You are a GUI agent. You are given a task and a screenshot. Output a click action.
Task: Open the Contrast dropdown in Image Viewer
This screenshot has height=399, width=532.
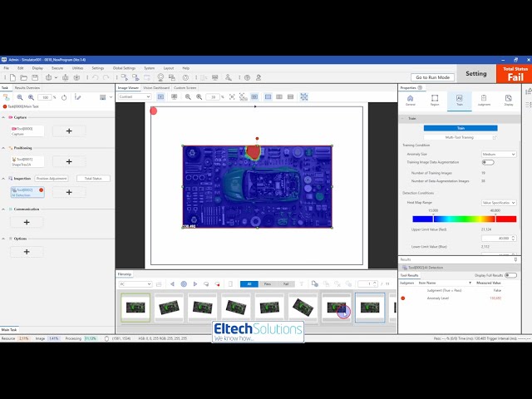pos(133,96)
